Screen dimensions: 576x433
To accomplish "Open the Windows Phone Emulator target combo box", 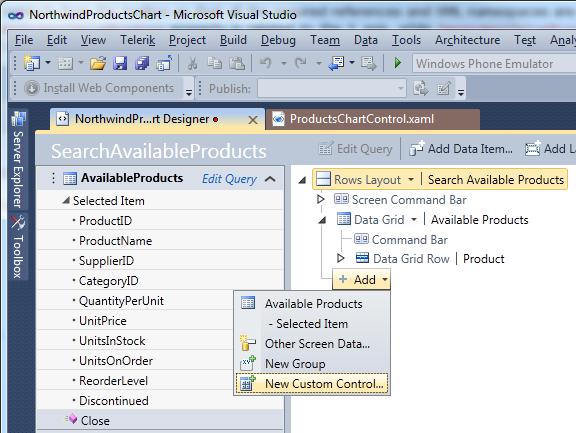I will [494, 64].
